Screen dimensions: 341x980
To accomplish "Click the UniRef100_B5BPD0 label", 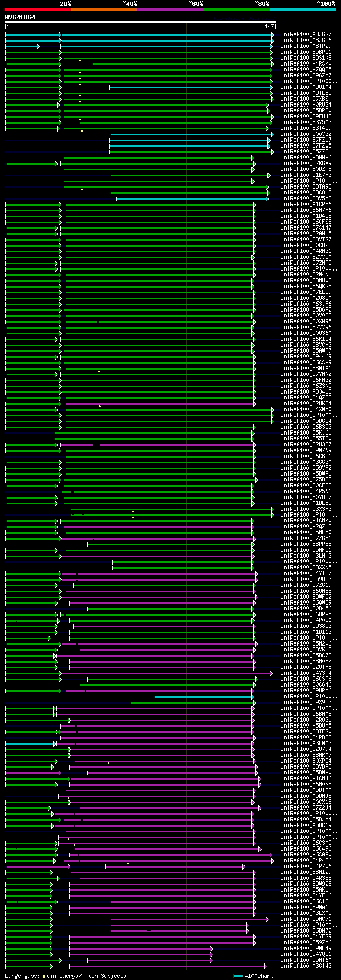I will coord(306,111).
